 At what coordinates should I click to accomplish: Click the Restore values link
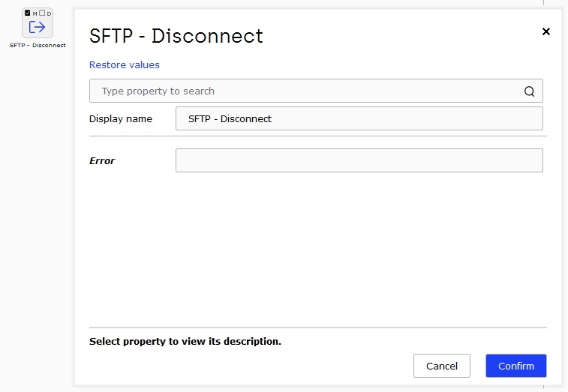click(x=125, y=64)
